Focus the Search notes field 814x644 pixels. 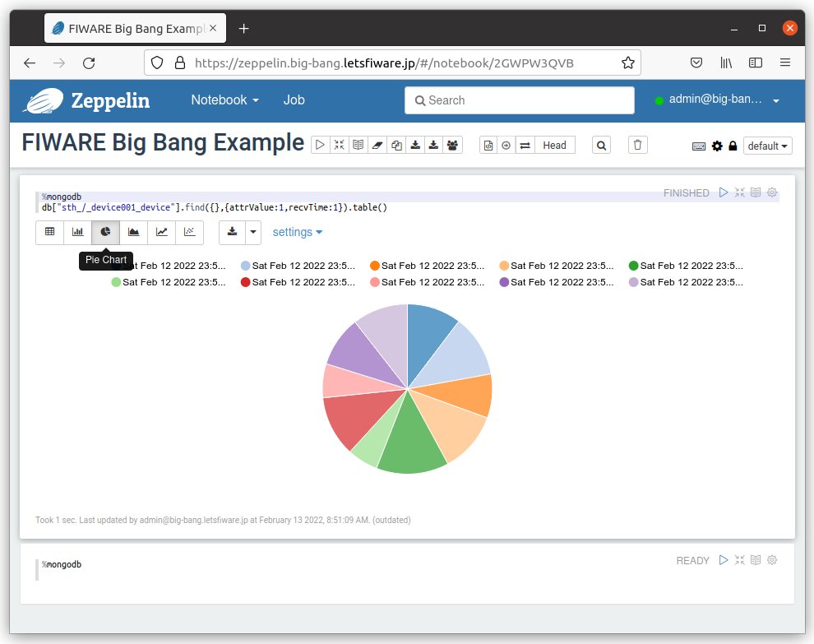tap(519, 100)
